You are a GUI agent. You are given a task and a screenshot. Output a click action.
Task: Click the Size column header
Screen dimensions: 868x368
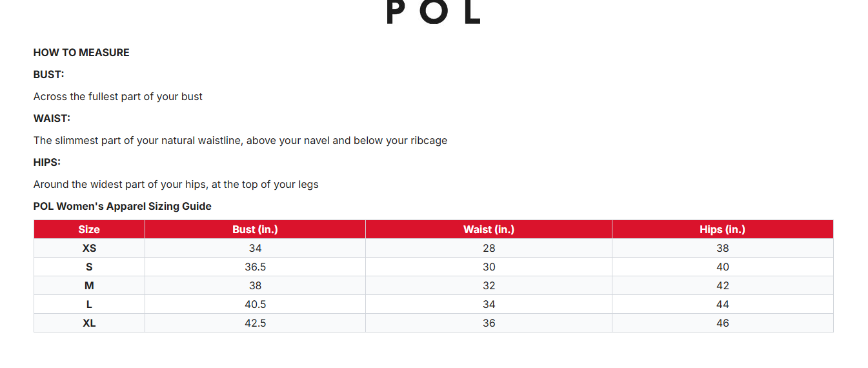point(89,230)
